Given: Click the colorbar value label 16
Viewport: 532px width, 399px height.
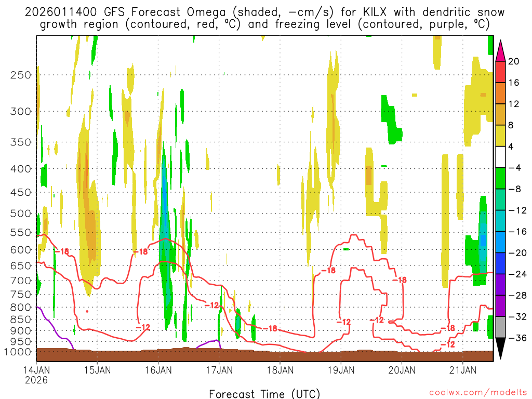Looking at the screenshot, I should point(514,83).
